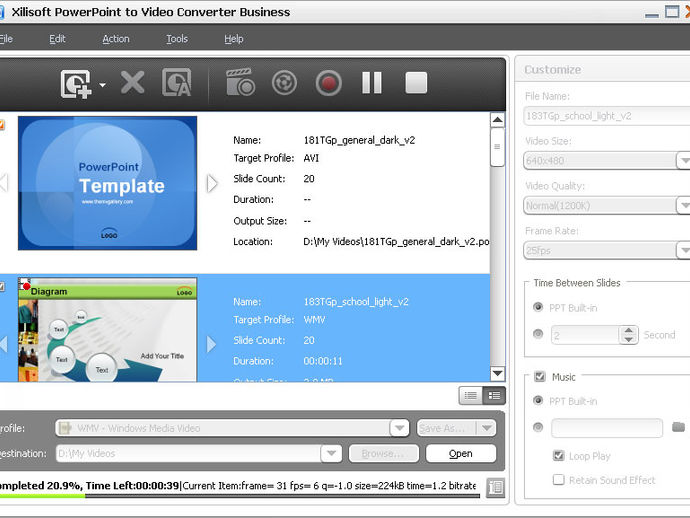690x518 pixels.
Task: Click the file list scroll up arrow
Action: (497, 120)
